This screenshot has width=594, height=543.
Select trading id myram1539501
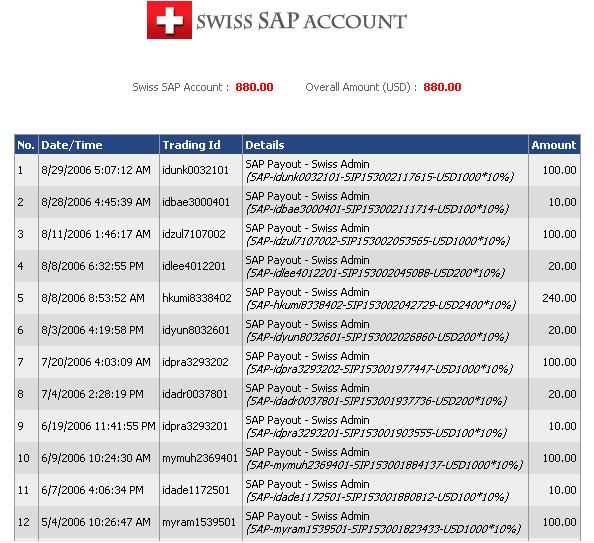pos(199,522)
